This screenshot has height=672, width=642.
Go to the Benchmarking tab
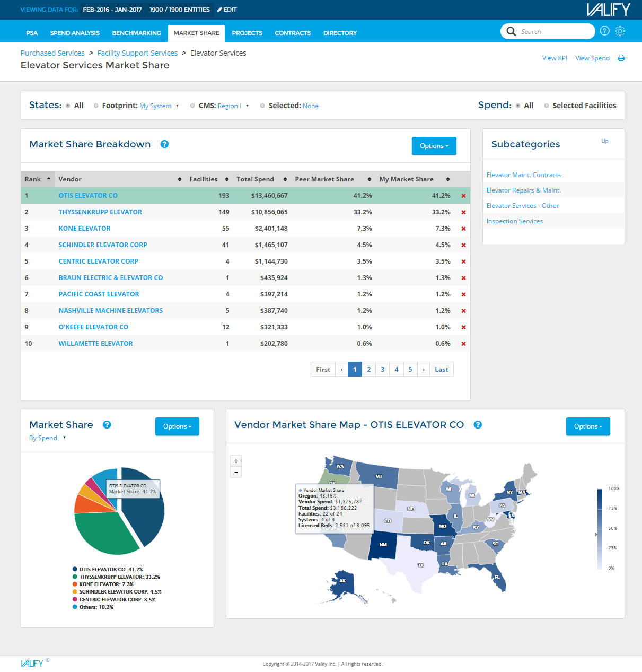137,33
